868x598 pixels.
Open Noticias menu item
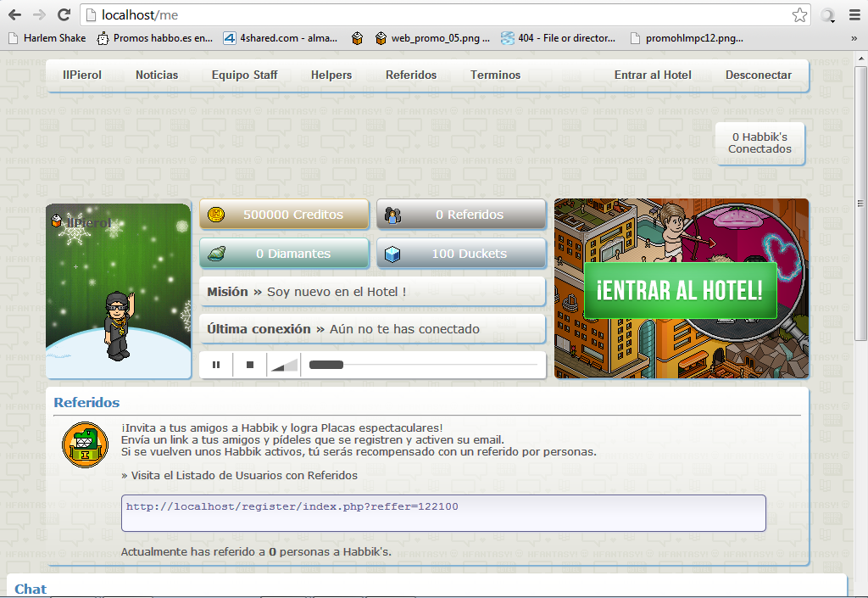click(x=157, y=75)
